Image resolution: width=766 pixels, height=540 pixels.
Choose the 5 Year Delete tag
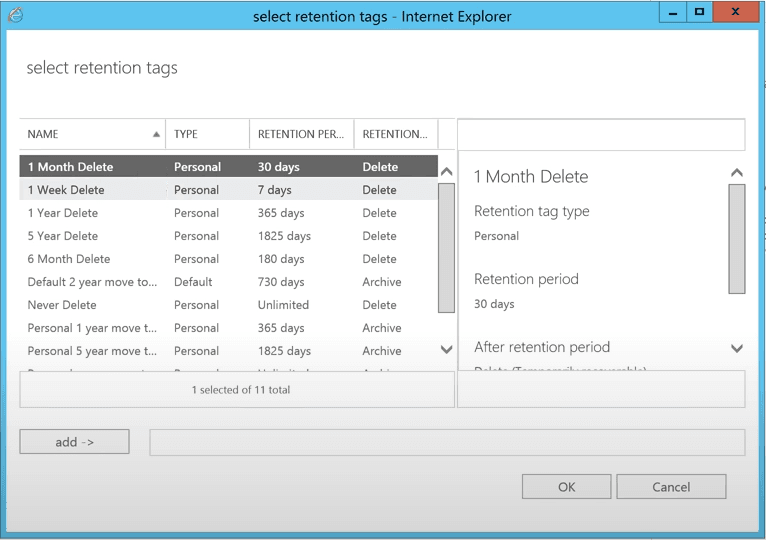(63, 236)
